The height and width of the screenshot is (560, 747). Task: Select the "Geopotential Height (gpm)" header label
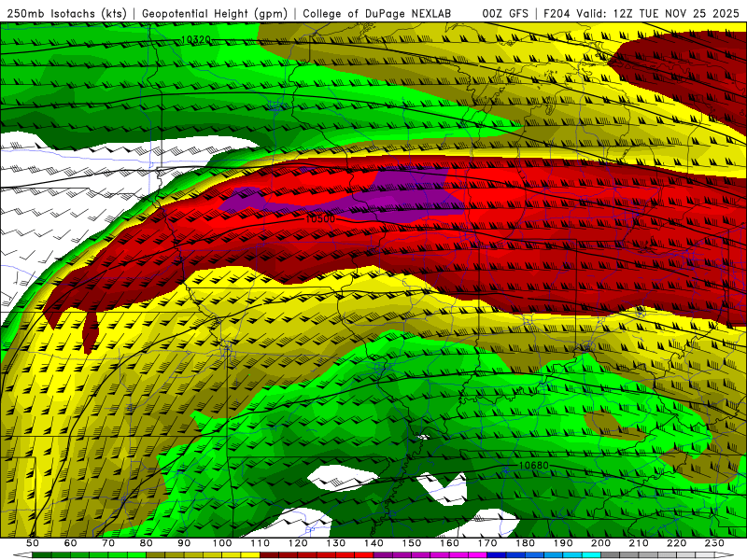215,14
